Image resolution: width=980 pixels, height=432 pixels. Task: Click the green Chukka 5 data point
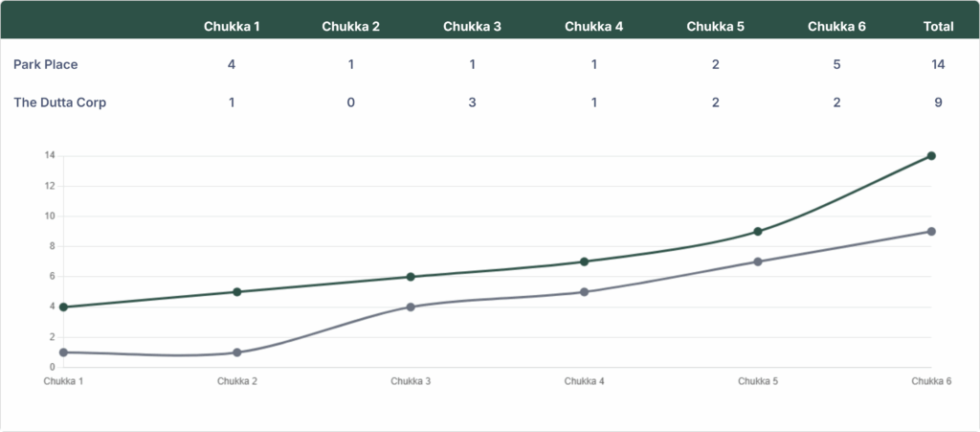pyautogui.click(x=758, y=232)
